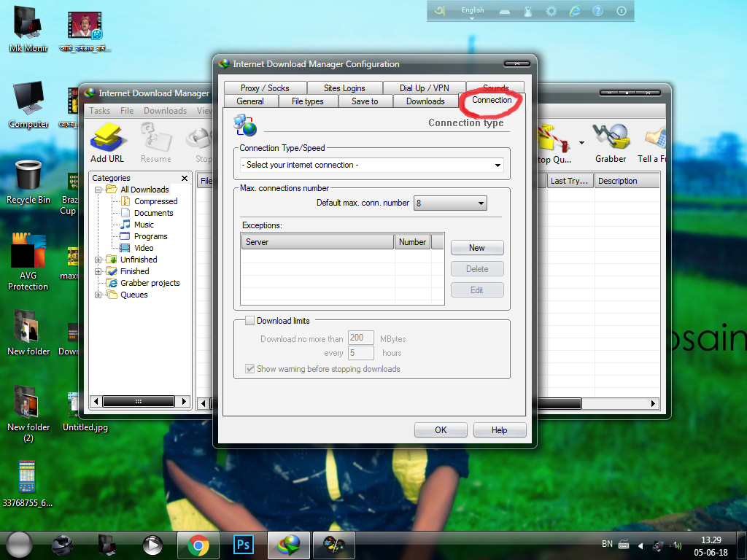Open Downloads menu in IDM window
This screenshot has height=560, width=747.
(166, 111)
